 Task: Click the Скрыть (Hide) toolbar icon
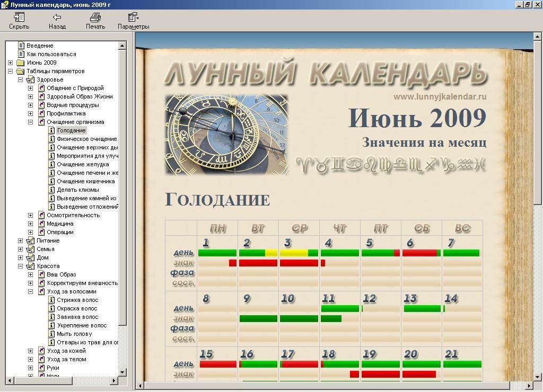[x=19, y=17]
